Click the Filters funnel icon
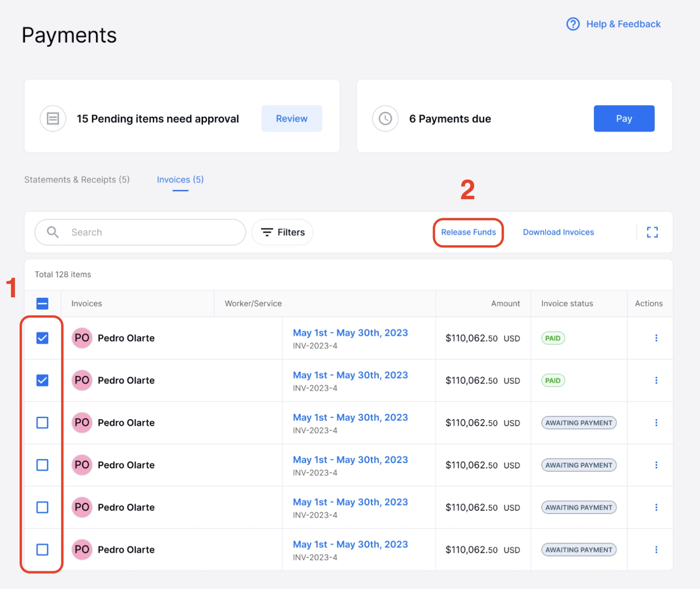 267,232
